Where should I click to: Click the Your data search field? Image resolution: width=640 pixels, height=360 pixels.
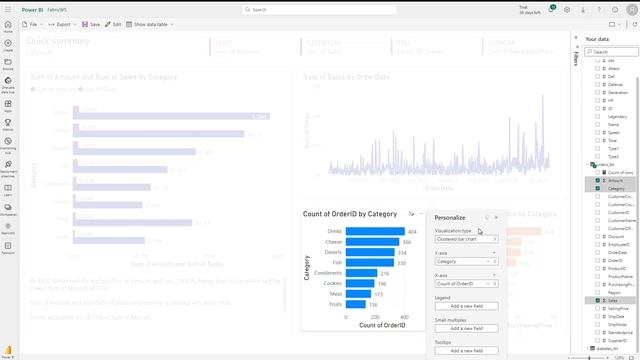coord(611,52)
